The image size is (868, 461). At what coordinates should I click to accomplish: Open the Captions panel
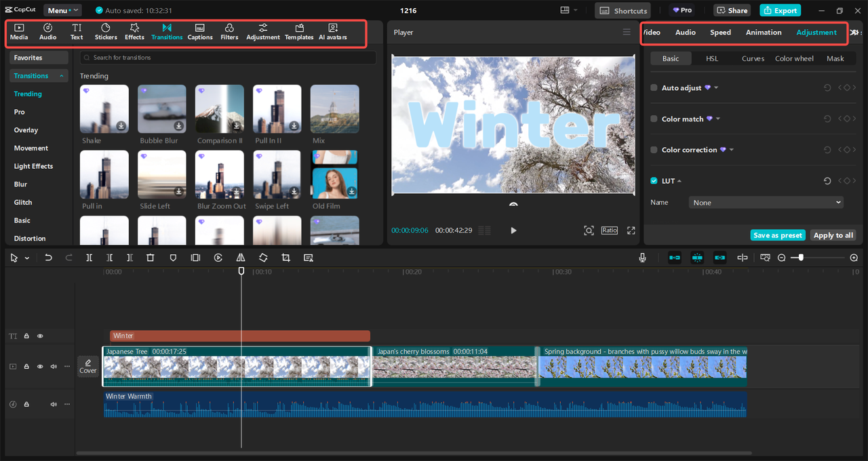(x=200, y=32)
